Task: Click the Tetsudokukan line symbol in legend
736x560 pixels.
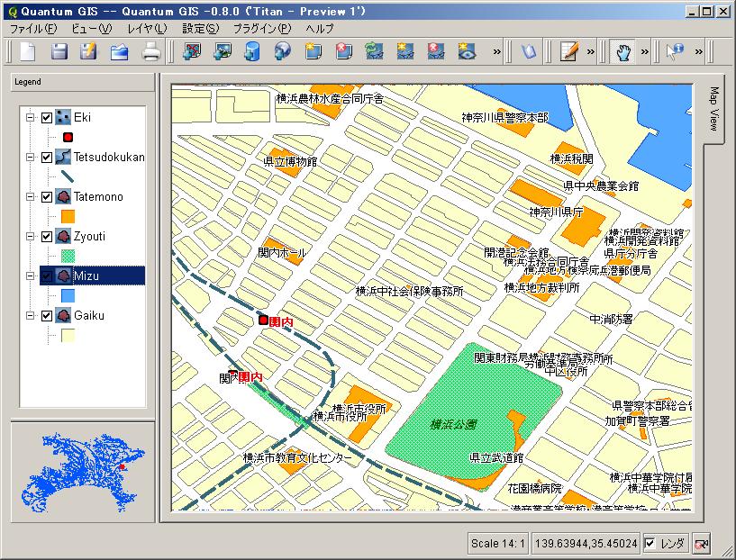Action: [68, 176]
